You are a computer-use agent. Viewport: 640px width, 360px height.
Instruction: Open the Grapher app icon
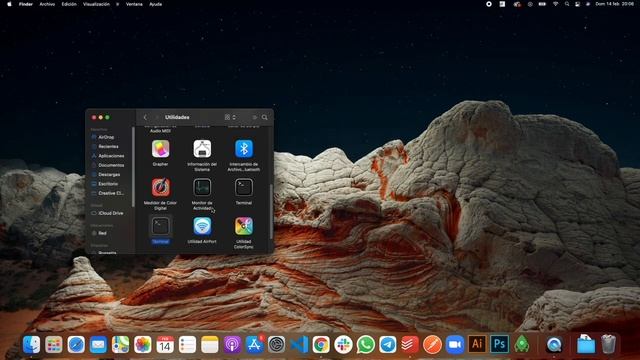(x=160, y=149)
